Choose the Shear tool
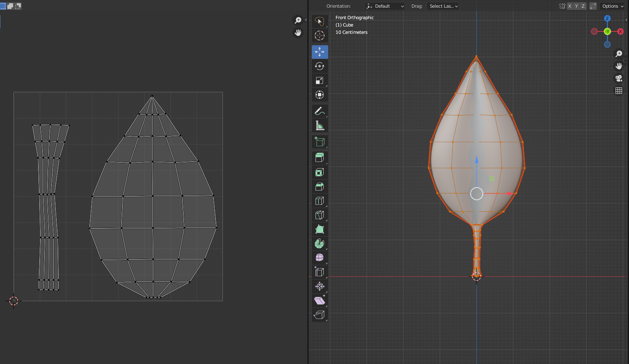This screenshot has width=629, height=364. [320, 301]
